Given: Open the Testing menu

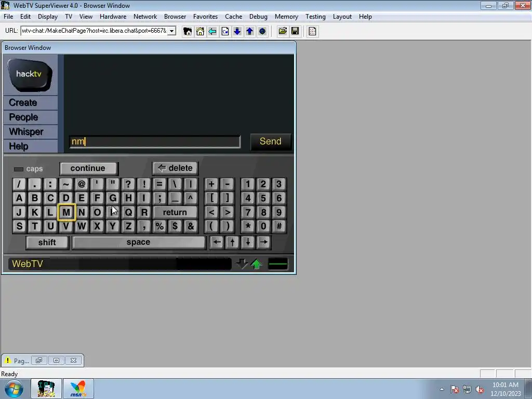Looking at the screenshot, I should click(315, 17).
